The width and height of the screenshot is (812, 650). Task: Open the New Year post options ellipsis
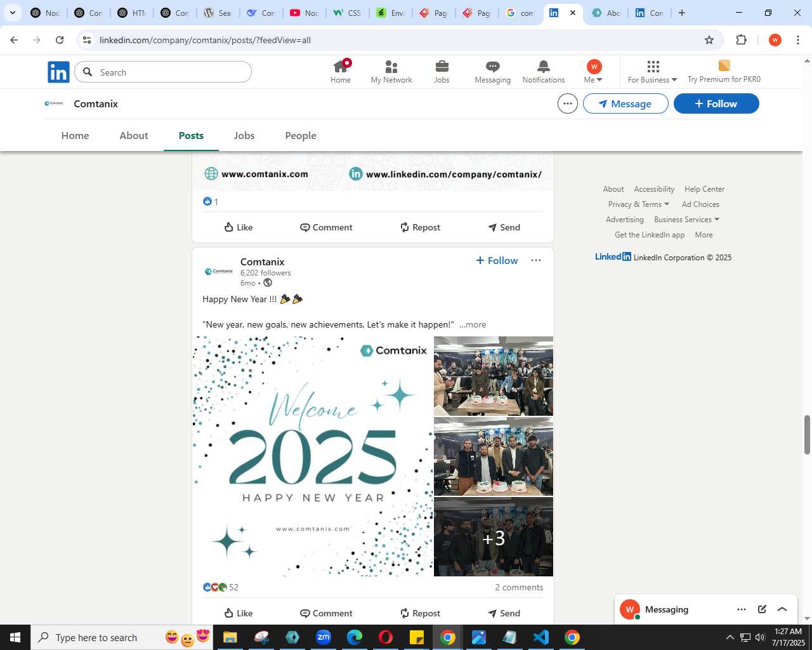pos(536,260)
